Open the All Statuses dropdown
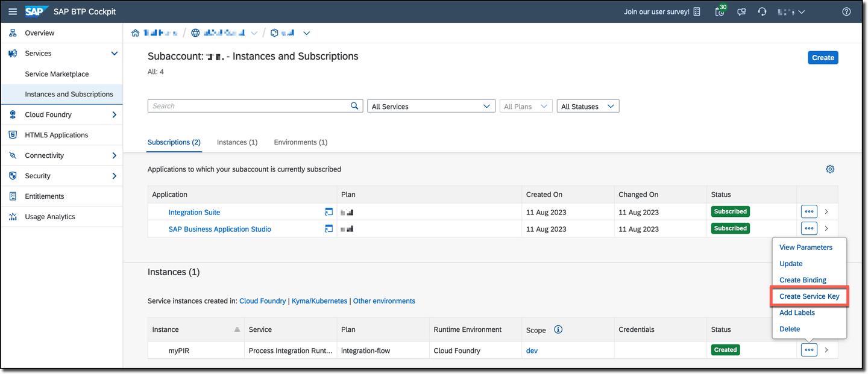 (x=588, y=106)
